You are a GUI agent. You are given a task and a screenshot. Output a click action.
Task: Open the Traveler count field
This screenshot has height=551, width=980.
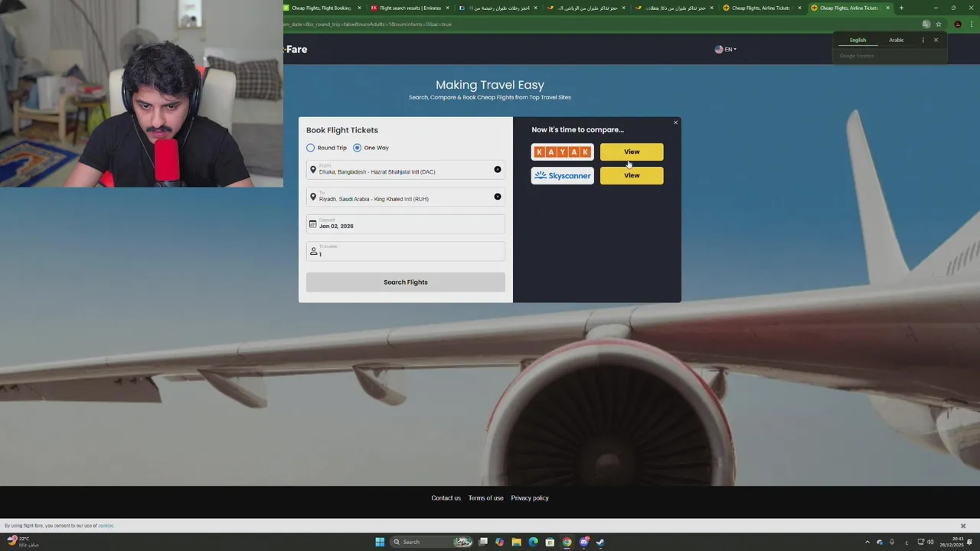(x=406, y=251)
